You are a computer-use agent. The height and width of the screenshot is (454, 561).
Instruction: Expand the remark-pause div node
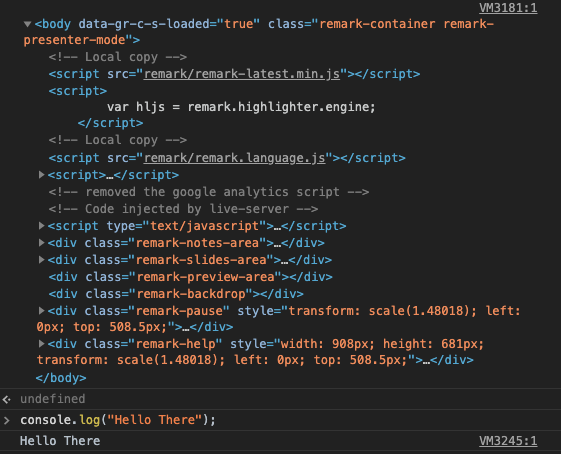(42, 311)
